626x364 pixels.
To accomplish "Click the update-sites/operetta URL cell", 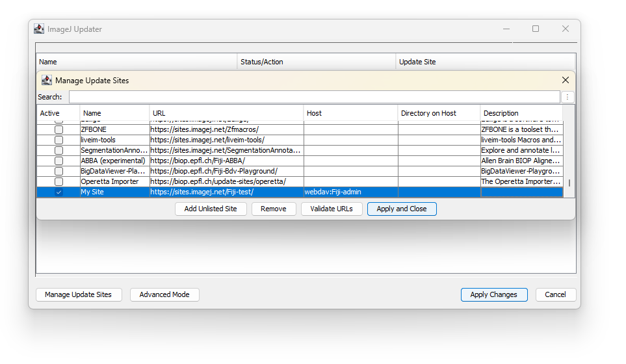I will point(227,181).
